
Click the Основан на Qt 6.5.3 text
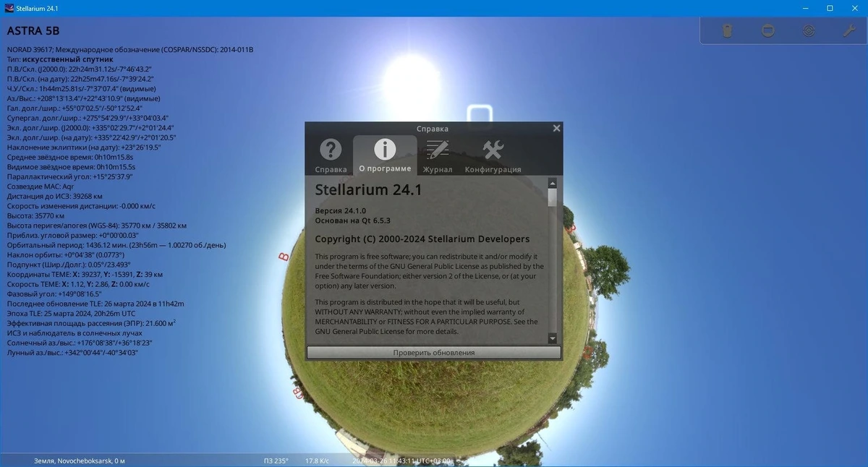tap(352, 220)
